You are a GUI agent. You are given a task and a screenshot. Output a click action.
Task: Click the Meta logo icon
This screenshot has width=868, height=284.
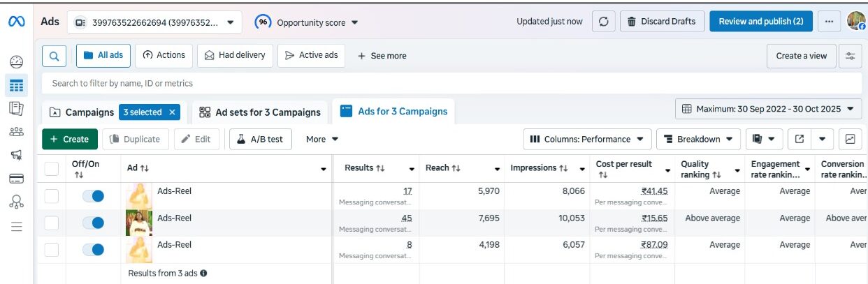[17, 22]
